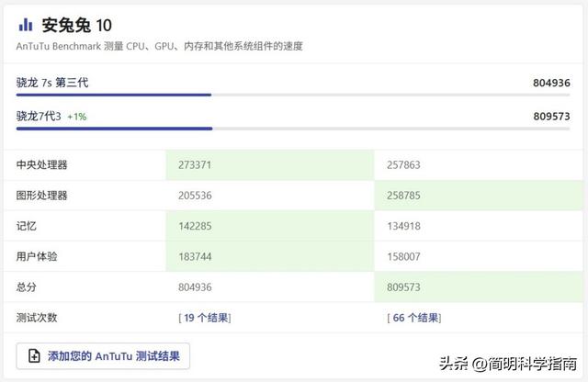The height and width of the screenshot is (382, 588).
Task: Click 添加您的 AnTuTu 测试结果 button
Action: pos(103,355)
